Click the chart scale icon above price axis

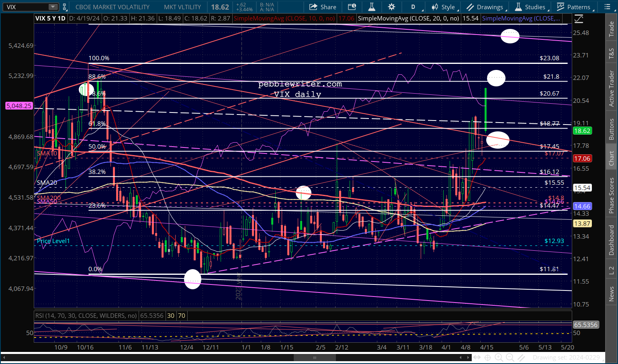pos(578,18)
